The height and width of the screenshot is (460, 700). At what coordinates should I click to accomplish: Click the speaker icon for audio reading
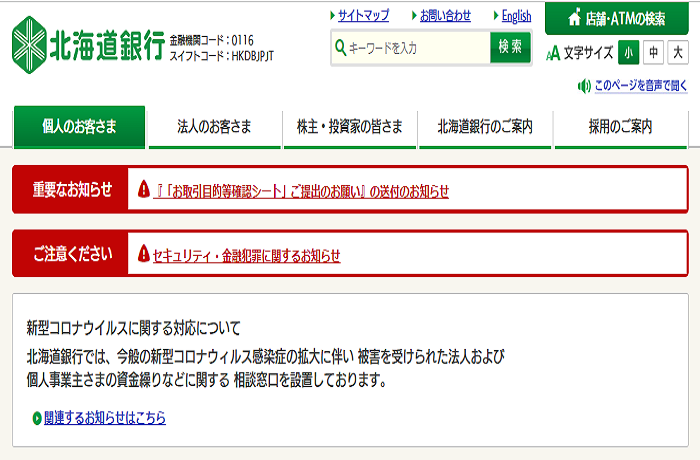click(584, 86)
